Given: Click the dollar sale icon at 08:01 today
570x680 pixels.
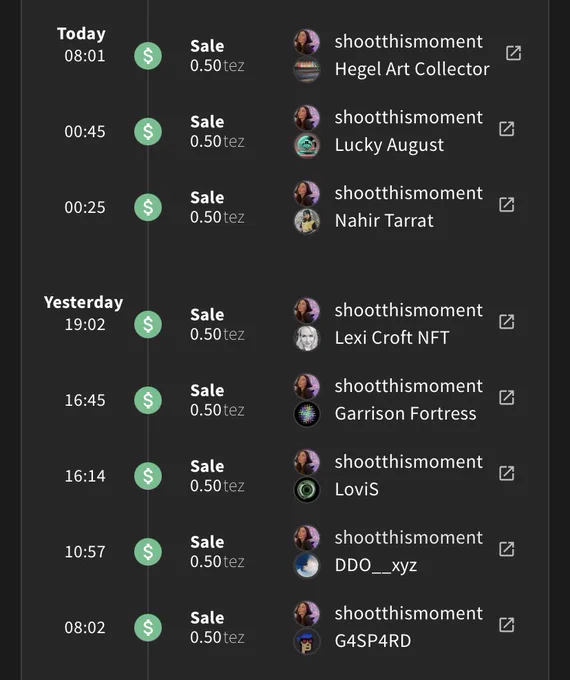Looking at the screenshot, I should click(x=148, y=56).
